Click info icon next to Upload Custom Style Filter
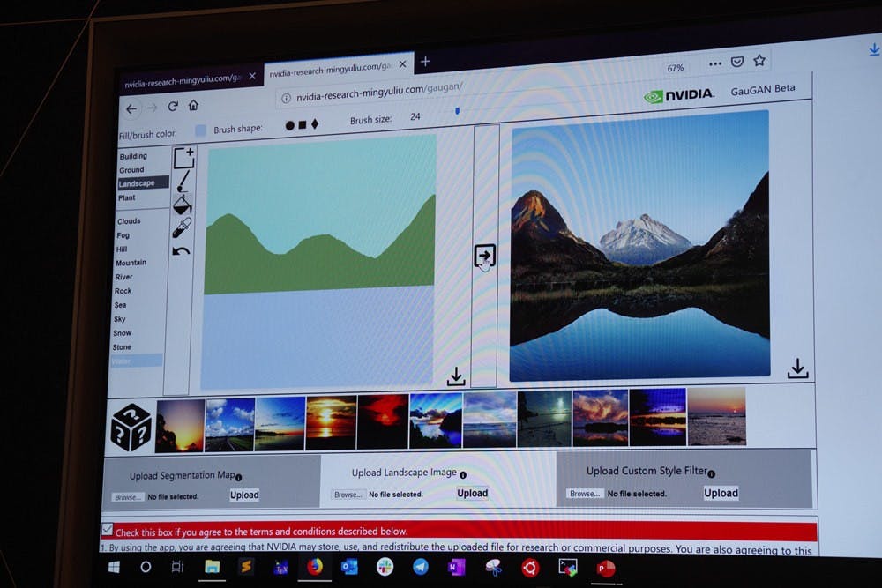The height and width of the screenshot is (588, 882). 712,474
